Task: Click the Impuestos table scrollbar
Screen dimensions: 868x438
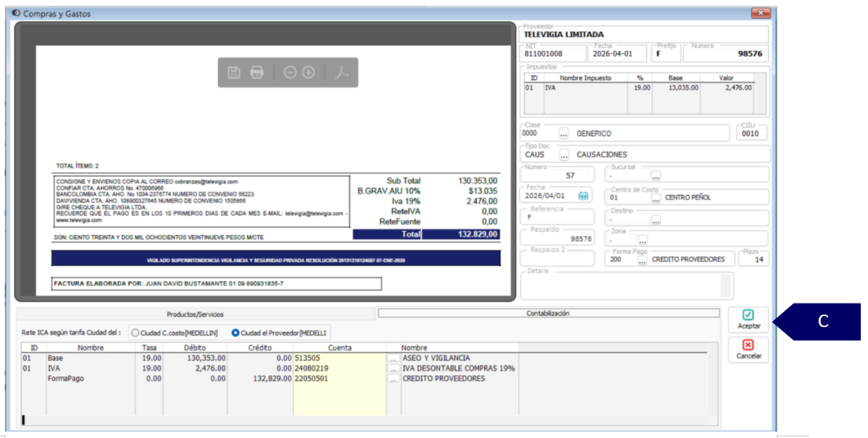Action: coord(760,93)
